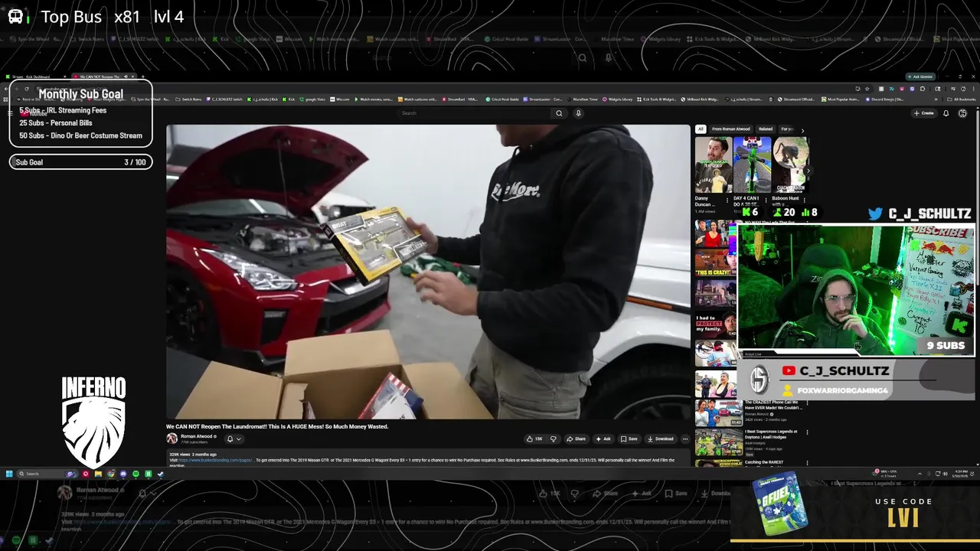Viewport: 980px width, 551px height.
Task: Open the Danny Duncan short thumbnail
Action: click(x=714, y=165)
